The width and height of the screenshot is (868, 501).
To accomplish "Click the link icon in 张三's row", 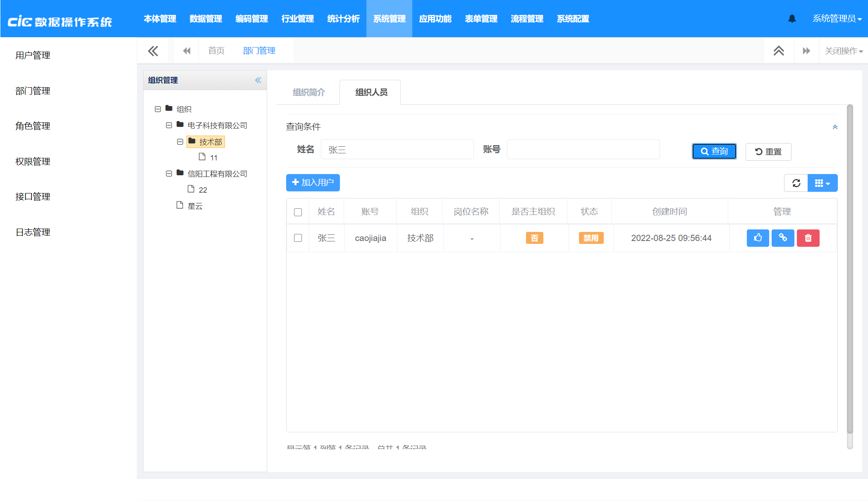I will click(783, 238).
